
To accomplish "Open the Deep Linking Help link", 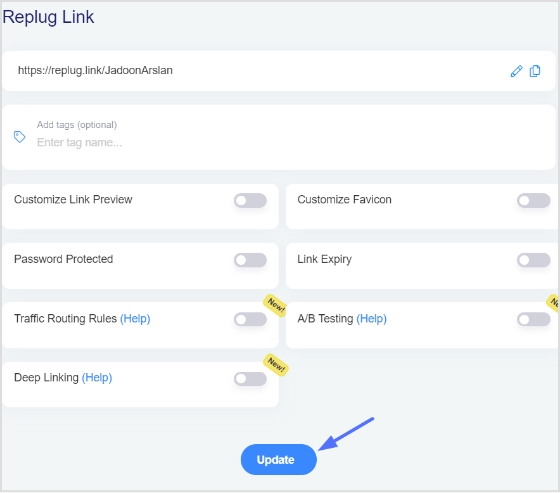I will tap(97, 378).
